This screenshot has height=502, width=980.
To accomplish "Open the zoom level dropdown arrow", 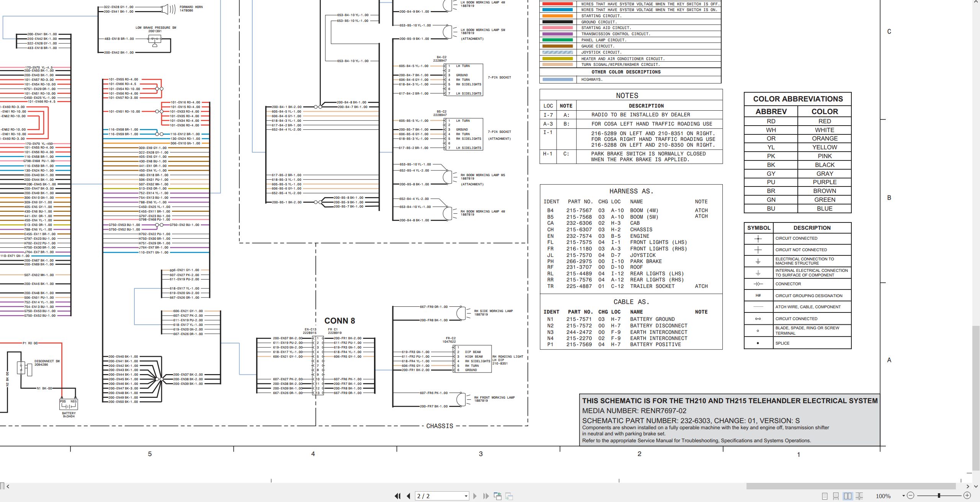I will 903,496.
